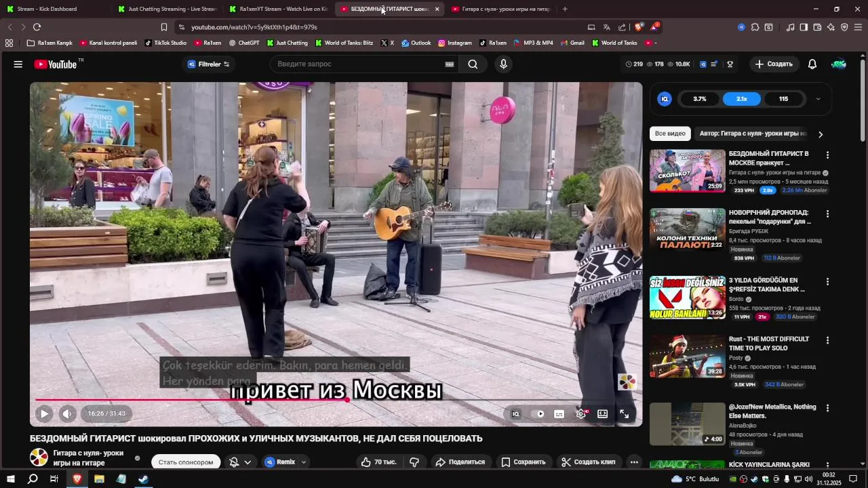This screenshot has height=488, width=868.
Task: Open the more actions three-dot menu below the video
Action: pos(634,462)
